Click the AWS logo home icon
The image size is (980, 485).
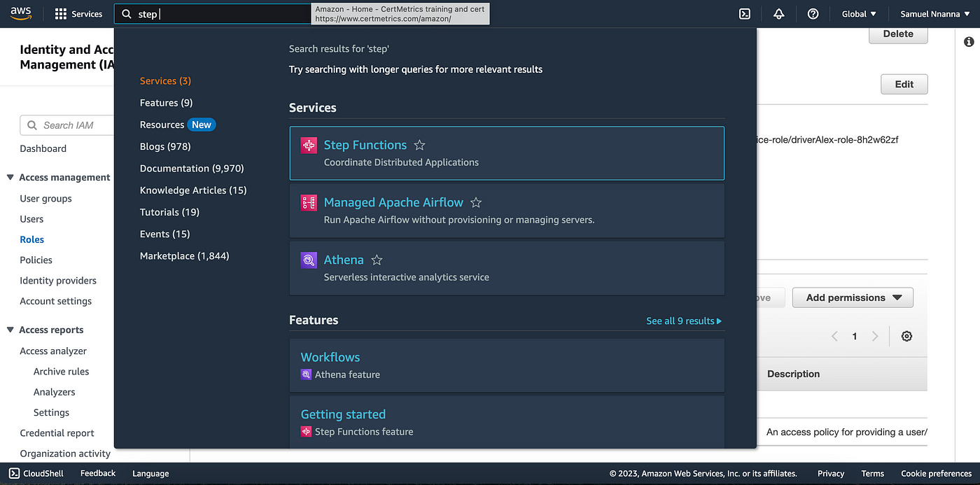[21, 14]
